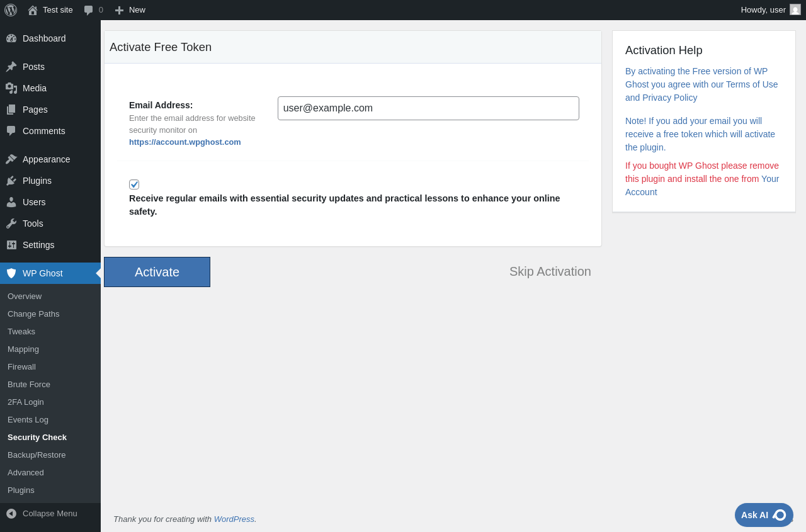Click the plus New icon
Image resolution: width=806 pixels, height=532 pixels.
pyautogui.click(x=119, y=10)
